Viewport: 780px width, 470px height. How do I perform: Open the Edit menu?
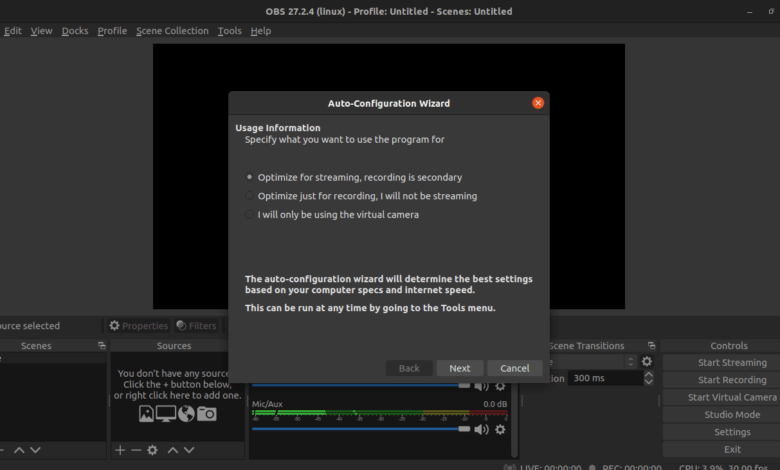[x=12, y=31]
